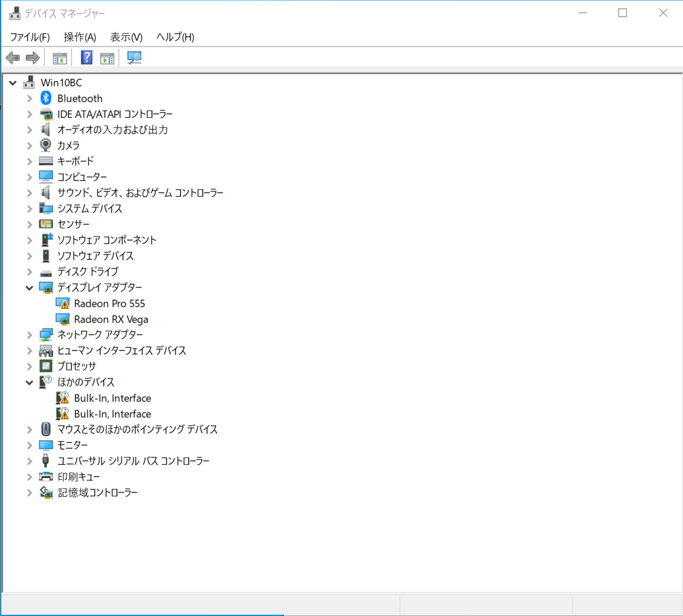This screenshot has width=683, height=616.
Task: Click the icon next to ソフトウェア デバイス
Action: pyautogui.click(x=46, y=256)
